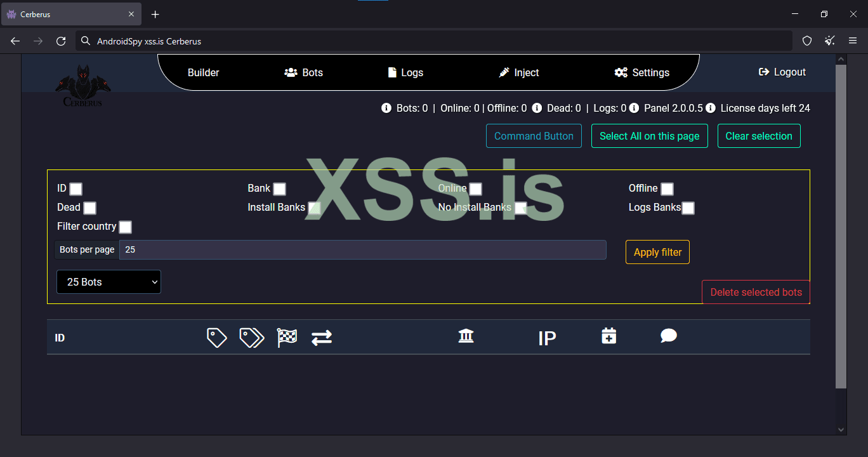Reload the page with the refresh icon
The image size is (868, 457).
pos(61,41)
